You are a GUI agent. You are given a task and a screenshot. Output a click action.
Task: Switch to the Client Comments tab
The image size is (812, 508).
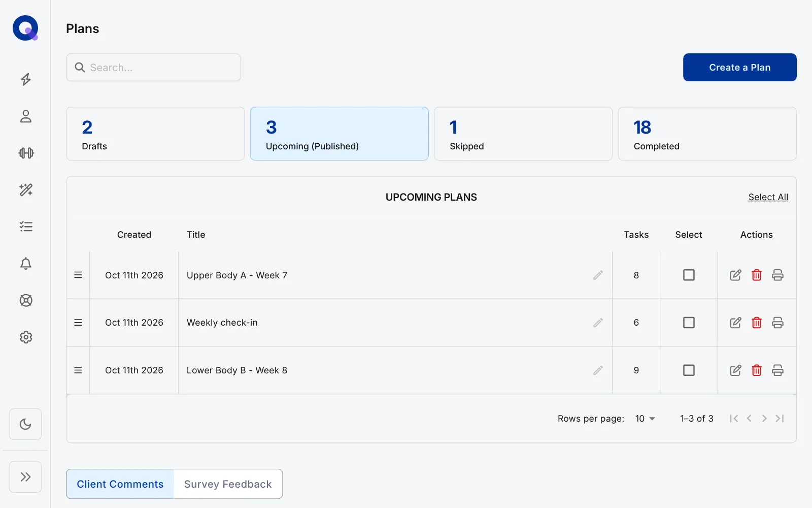120,484
